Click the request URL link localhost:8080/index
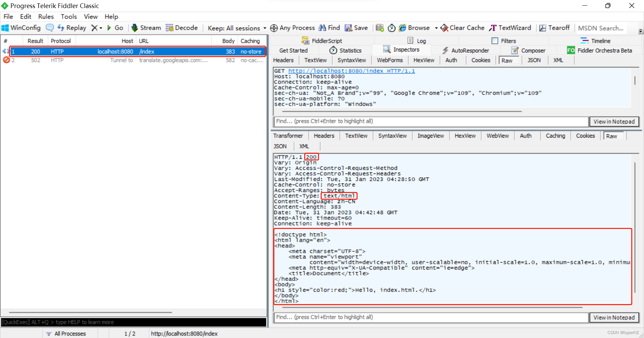 click(352, 71)
